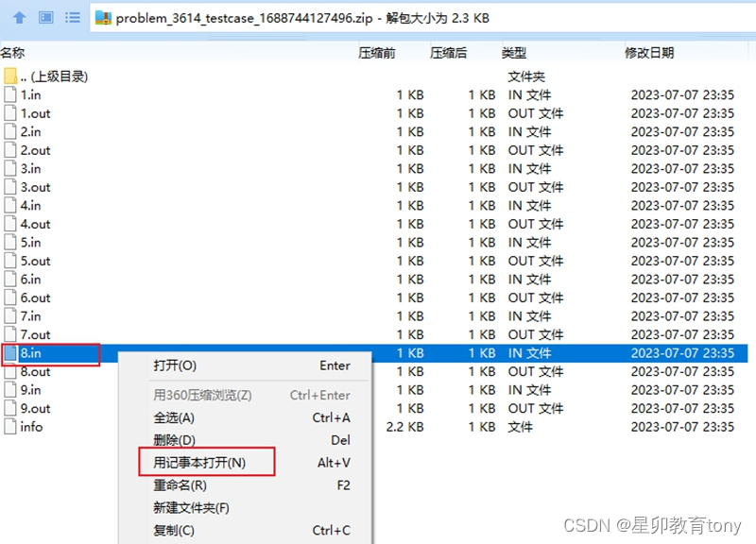Choose 删除(D) from the context menu
The width and height of the screenshot is (756, 544).
coord(245,440)
